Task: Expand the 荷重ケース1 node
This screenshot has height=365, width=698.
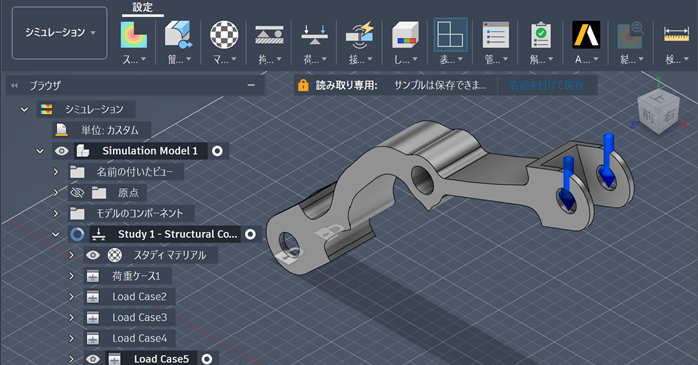Action: point(71,276)
